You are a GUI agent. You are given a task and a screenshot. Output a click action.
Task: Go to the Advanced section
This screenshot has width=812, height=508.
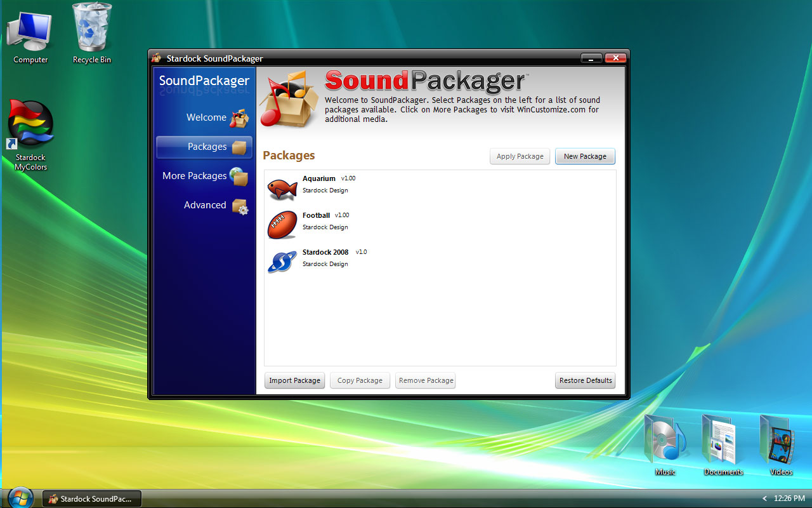[204, 205]
